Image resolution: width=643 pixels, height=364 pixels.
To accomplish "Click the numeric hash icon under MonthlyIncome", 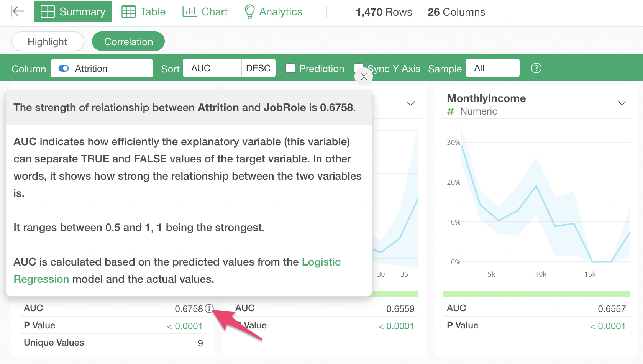I will pyautogui.click(x=451, y=111).
